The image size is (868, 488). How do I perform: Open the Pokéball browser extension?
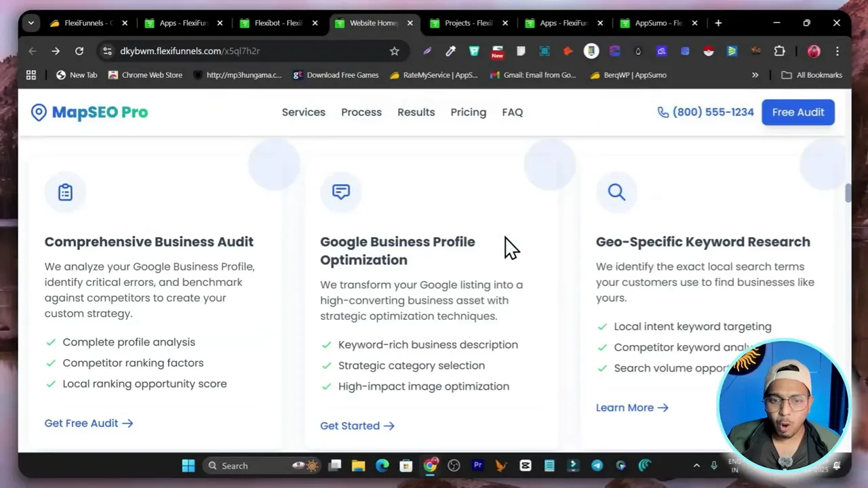coord(709,51)
